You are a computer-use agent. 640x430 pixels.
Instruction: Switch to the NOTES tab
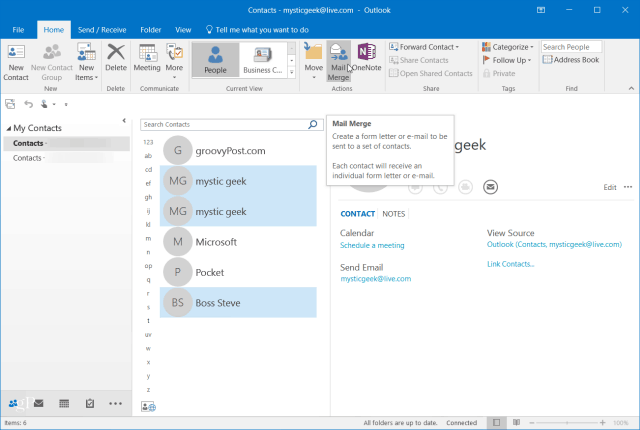[x=393, y=214]
